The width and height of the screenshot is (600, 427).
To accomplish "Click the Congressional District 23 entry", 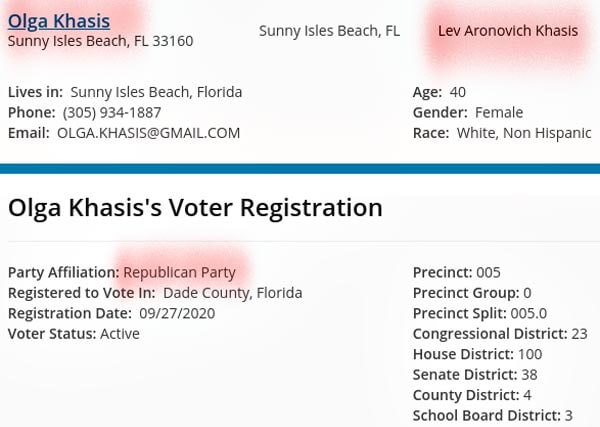I will pyautogui.click(x=500, y=334).
